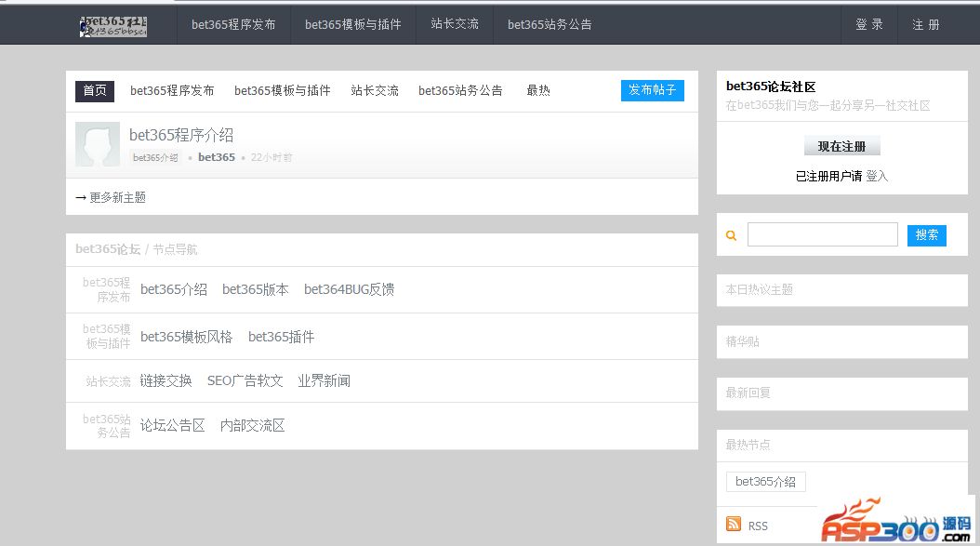Screen dimensions: 980x546
Task: Open the RSS feed icon
Action: pos(734,525)
